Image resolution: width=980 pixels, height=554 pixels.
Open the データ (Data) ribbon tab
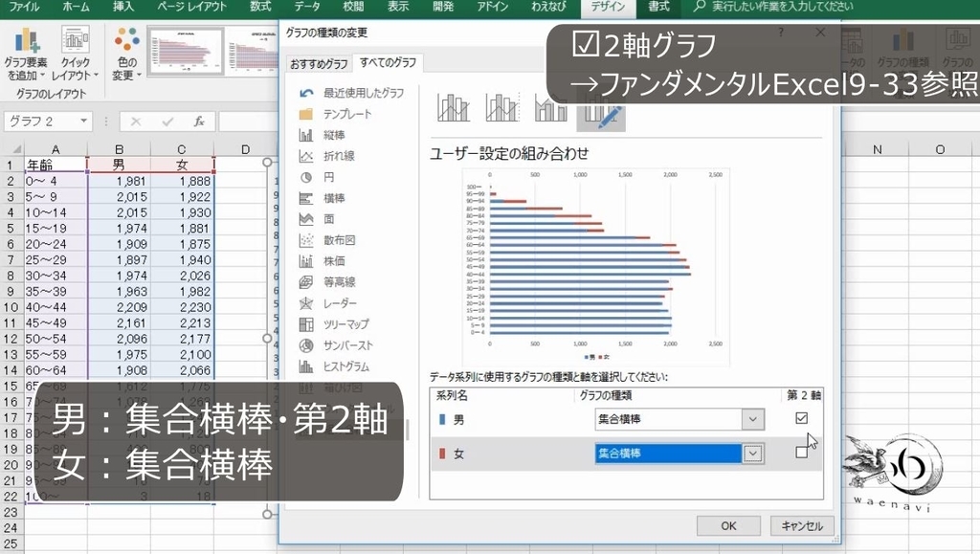pyautogui.click(x=307, y=7)
